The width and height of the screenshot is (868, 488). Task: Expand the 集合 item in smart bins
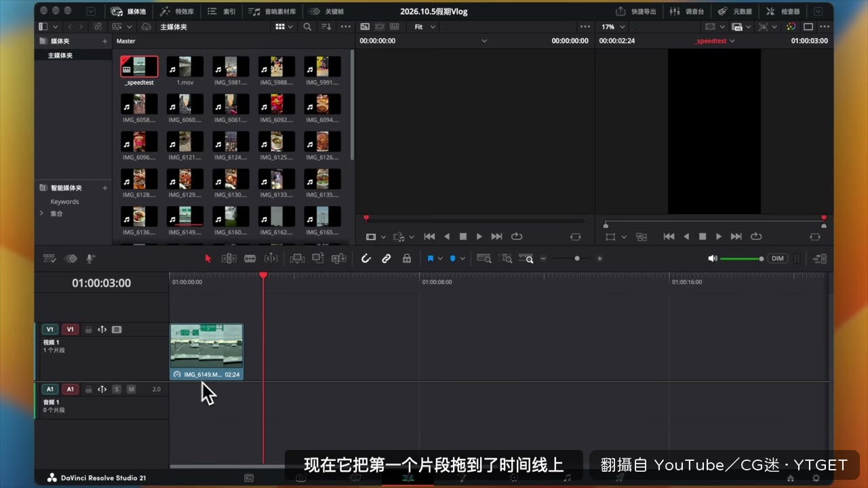41,213
